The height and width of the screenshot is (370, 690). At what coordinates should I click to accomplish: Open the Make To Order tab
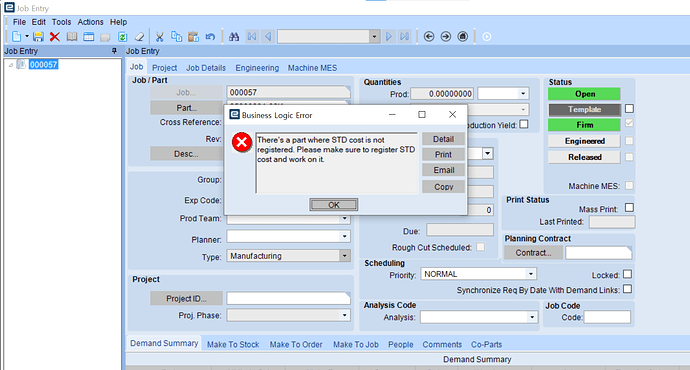pyautogui.click(x=296, y=344)
